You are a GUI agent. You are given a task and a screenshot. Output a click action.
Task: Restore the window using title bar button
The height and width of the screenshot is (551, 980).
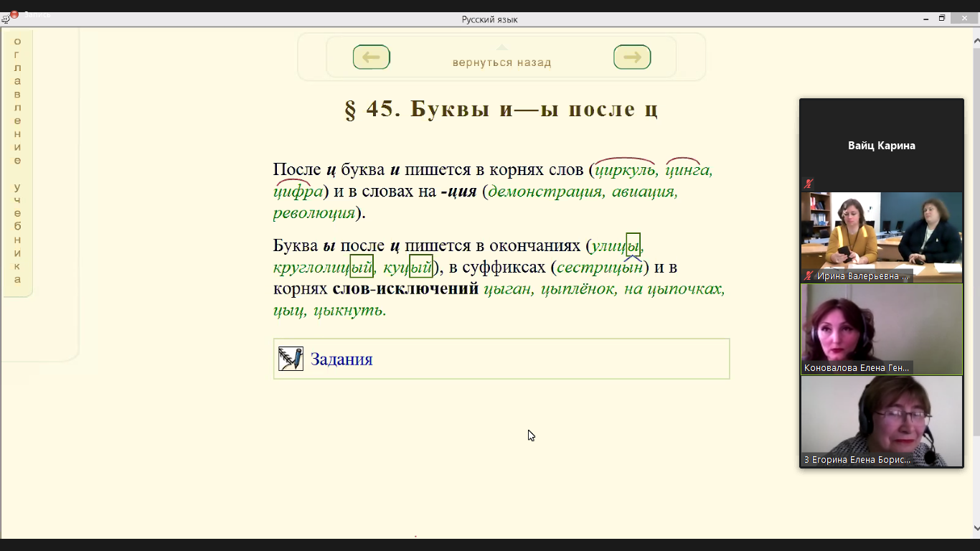click(942, 18)
